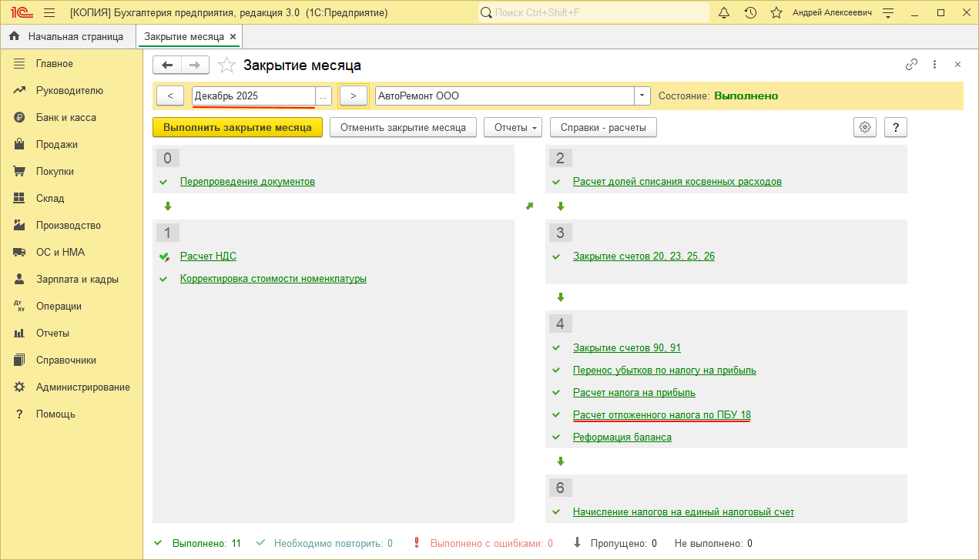
Task: Add Закрытие месяца to favorites star
Action: pyautogui.click(x=226, y=65)
